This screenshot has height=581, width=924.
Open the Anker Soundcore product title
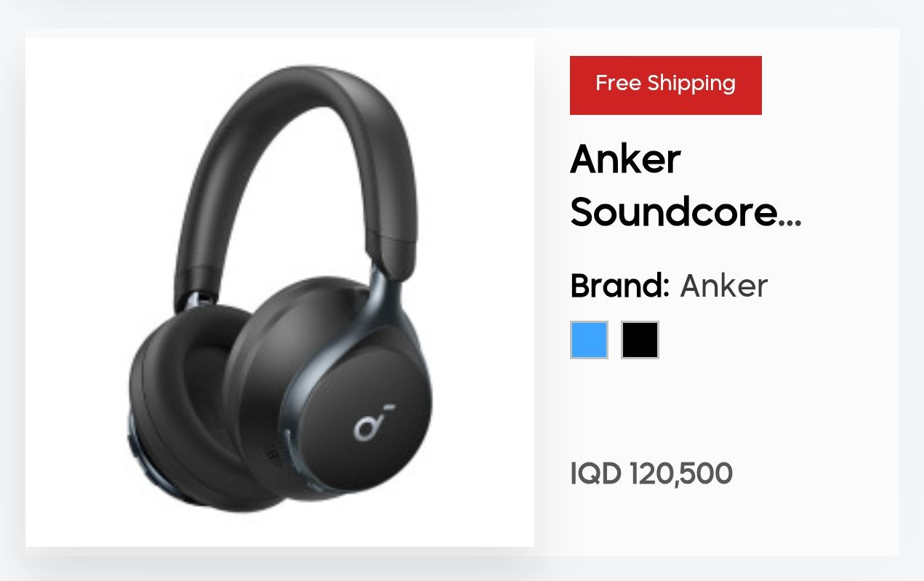coord(686,185)
